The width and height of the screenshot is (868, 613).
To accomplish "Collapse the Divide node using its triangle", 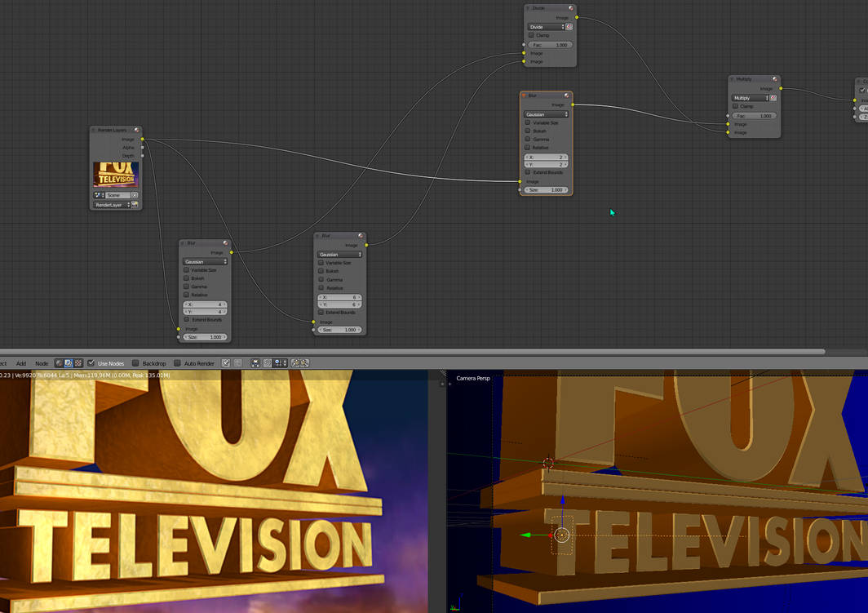I will click(x=528, y=8).
